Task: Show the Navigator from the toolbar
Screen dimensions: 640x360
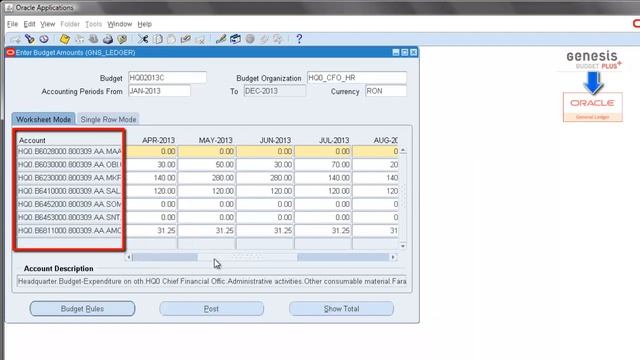Action: tap(44, 39)
